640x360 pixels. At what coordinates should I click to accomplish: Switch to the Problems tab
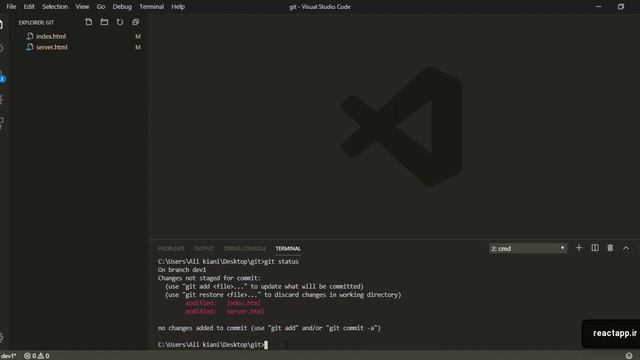171,249
